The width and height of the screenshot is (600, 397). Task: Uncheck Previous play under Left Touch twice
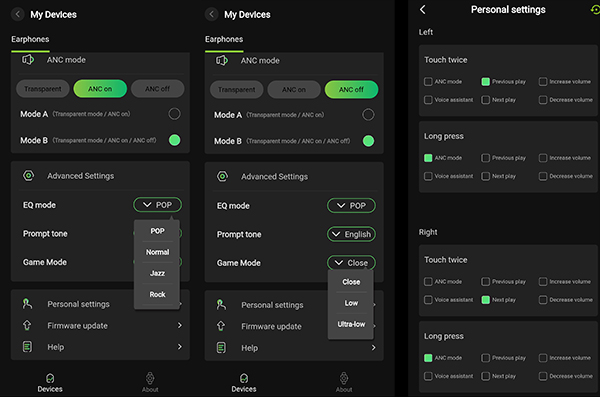(x=486, y=82)
